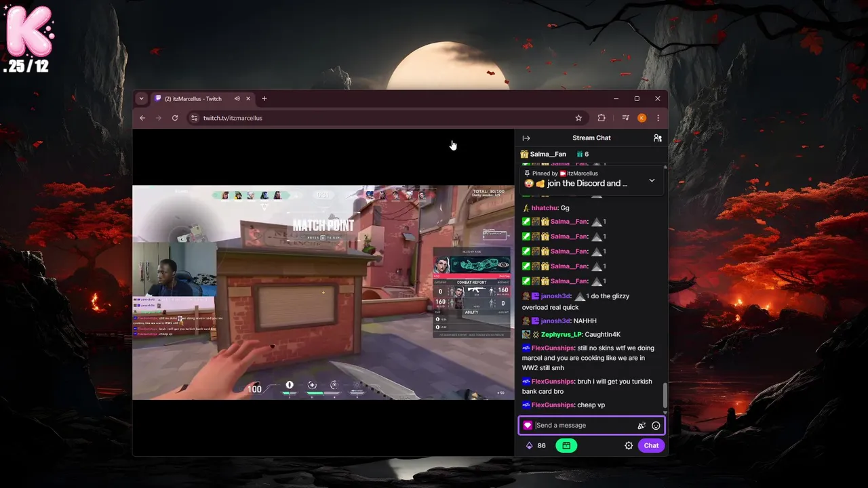Mute the Twitch tab audio icon
This screenshot has width=868, height=488.
tap(237, 99)
